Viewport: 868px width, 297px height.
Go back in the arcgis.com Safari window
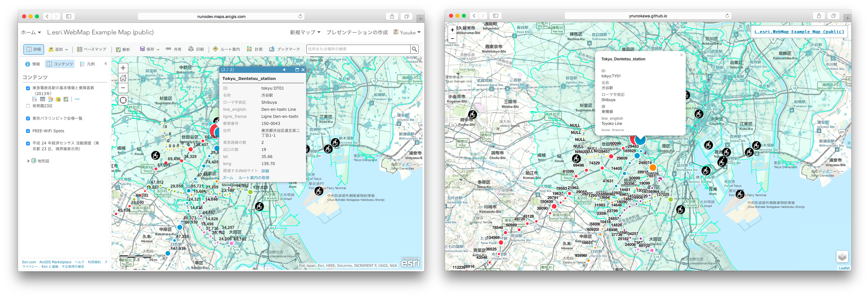pos(47,16)
